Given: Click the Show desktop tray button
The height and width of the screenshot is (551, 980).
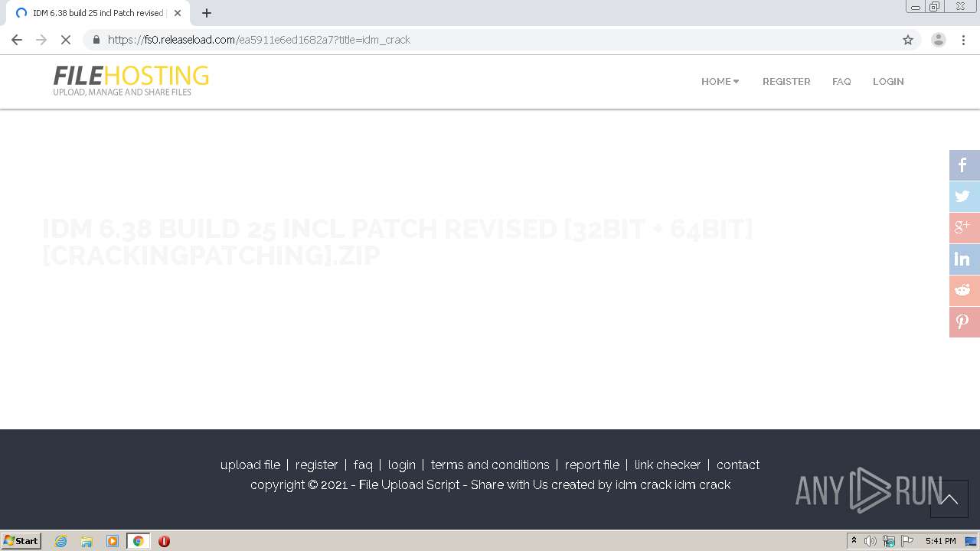Looking at the screenshot, I should 971,541.
